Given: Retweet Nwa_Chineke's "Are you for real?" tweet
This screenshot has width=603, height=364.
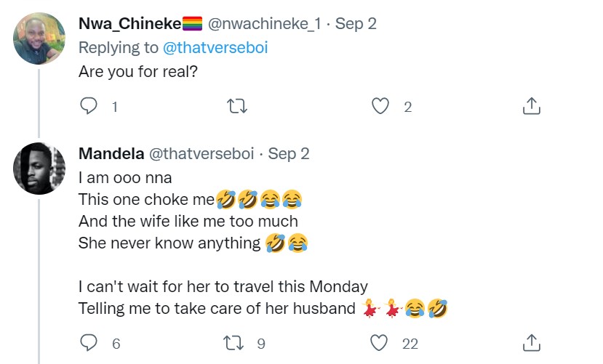Looking at the screenshot, I should [x=237, y=107].
